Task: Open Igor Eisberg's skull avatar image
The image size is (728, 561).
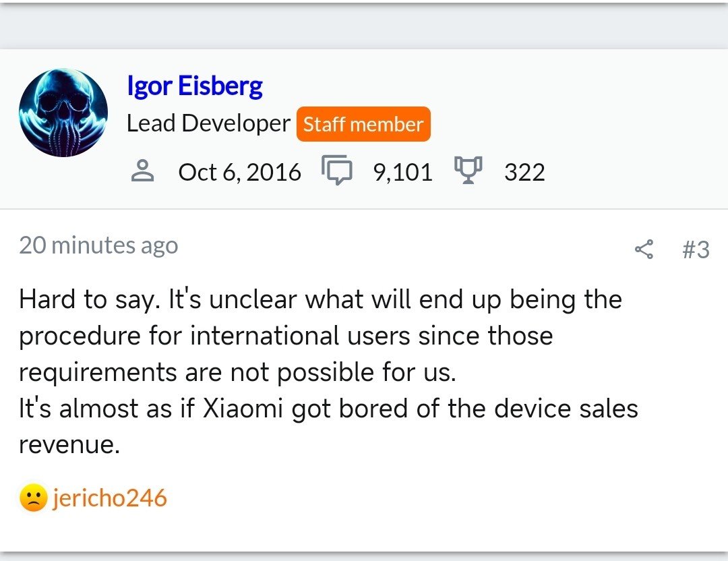Action: tap(63, 113)
